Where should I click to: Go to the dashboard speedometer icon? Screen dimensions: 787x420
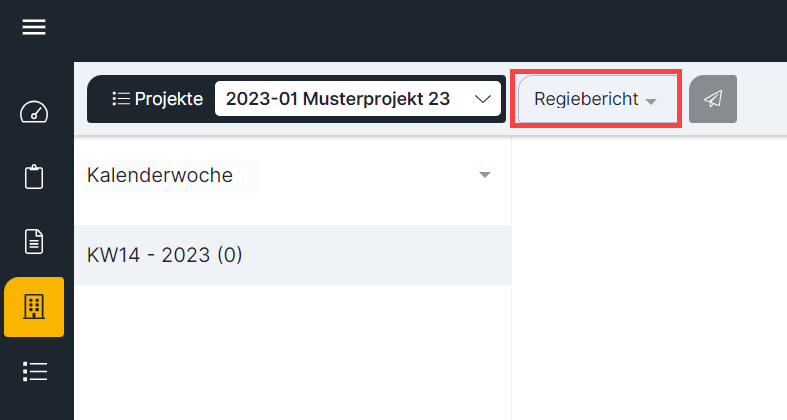point(34,112)
